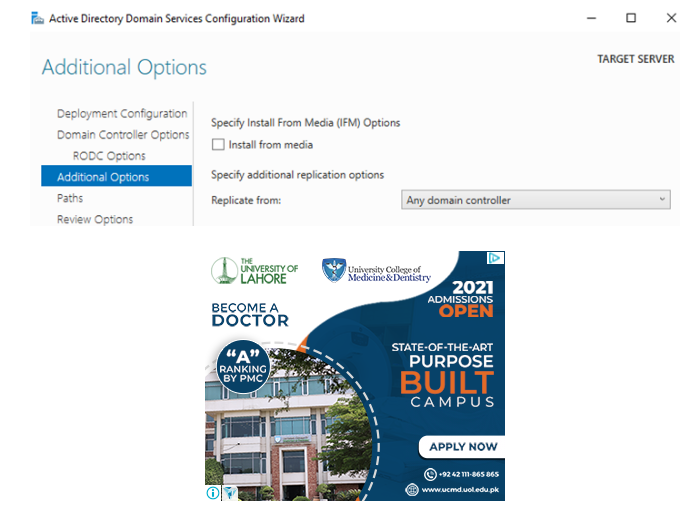
Task: Click 'Specify additional replication options' text
Action: 297,175
